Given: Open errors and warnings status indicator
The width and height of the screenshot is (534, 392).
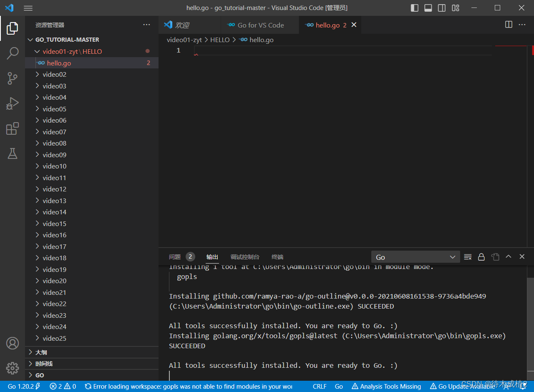Looking at the screenshot, I should pyautogui.click(x=63, y=387).
